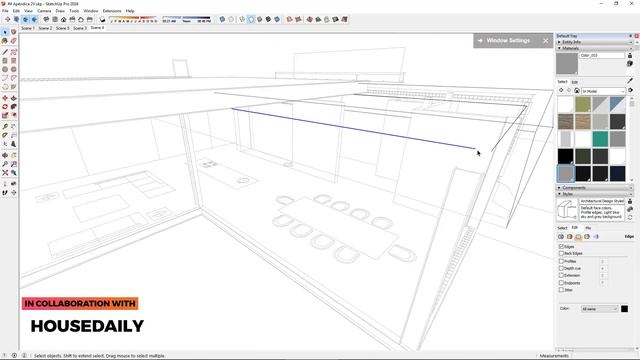The image size is (640, 360).
Task: Close the Window Settings banner
Action: click(x=546, y=41)
